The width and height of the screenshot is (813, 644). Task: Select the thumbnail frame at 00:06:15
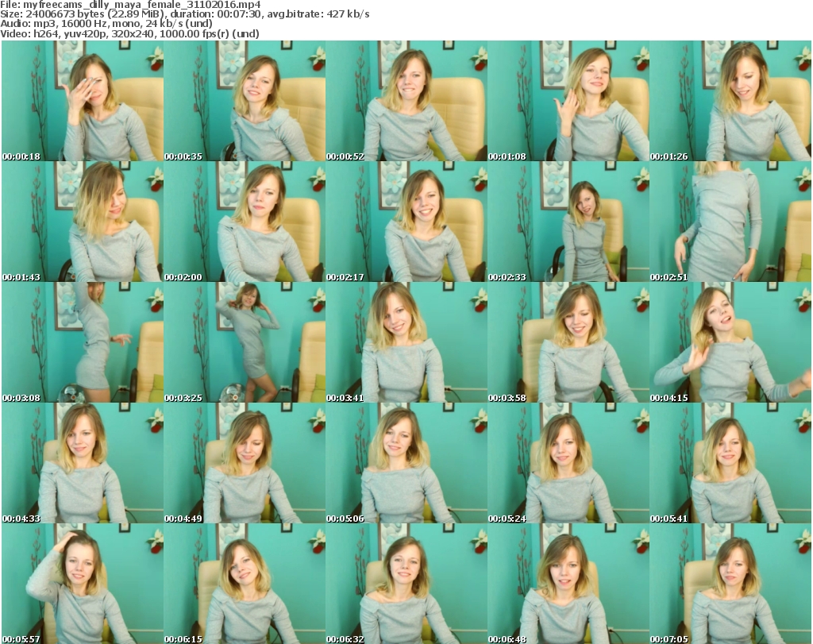(245, 584)
